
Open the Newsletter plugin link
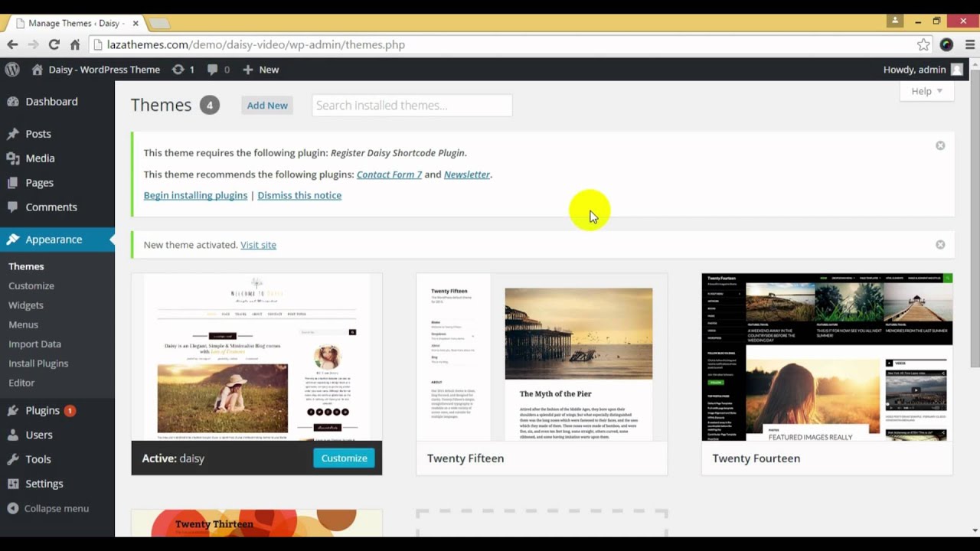click(x=467, y=174)
